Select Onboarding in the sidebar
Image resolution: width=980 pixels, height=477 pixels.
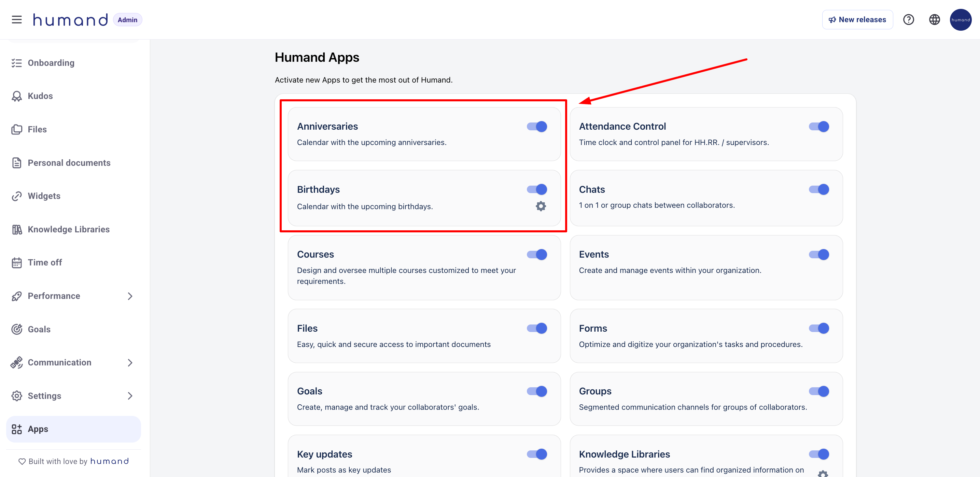[x=51, y=63]
